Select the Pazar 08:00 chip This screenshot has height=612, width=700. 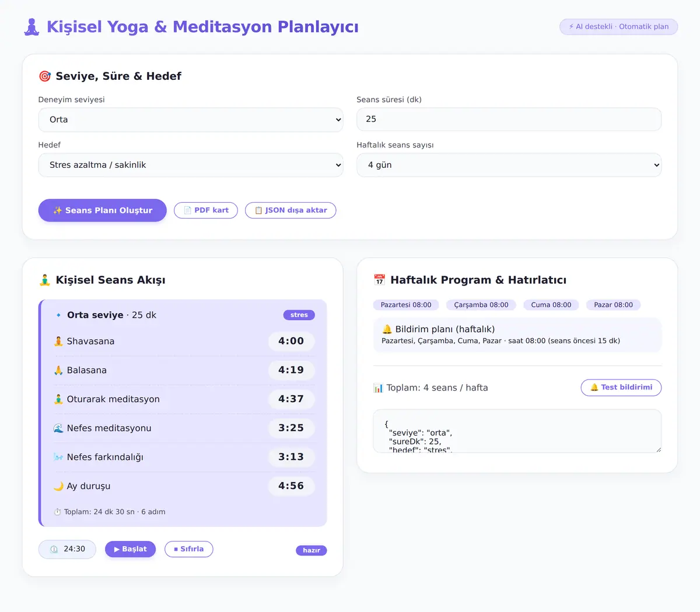click(x=613, y=305)
